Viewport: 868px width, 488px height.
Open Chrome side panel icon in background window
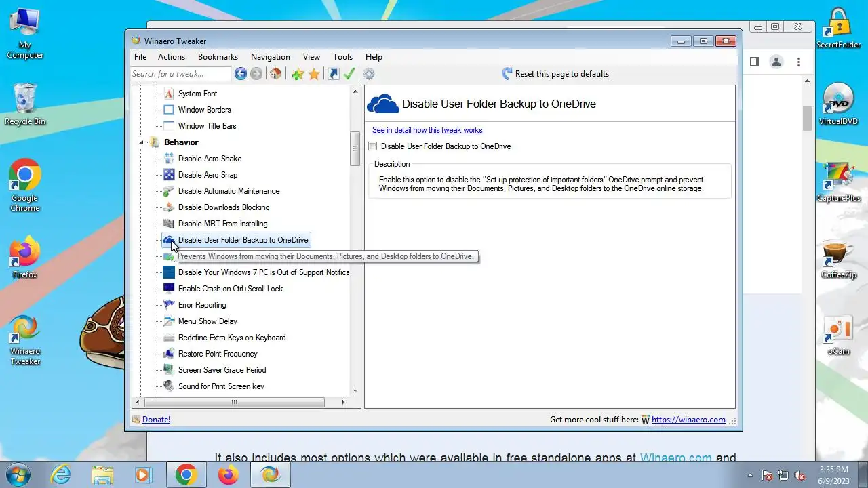754,62
